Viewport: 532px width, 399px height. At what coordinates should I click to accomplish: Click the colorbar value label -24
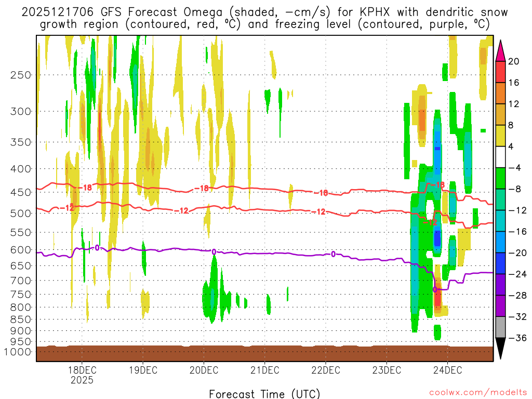518,274
